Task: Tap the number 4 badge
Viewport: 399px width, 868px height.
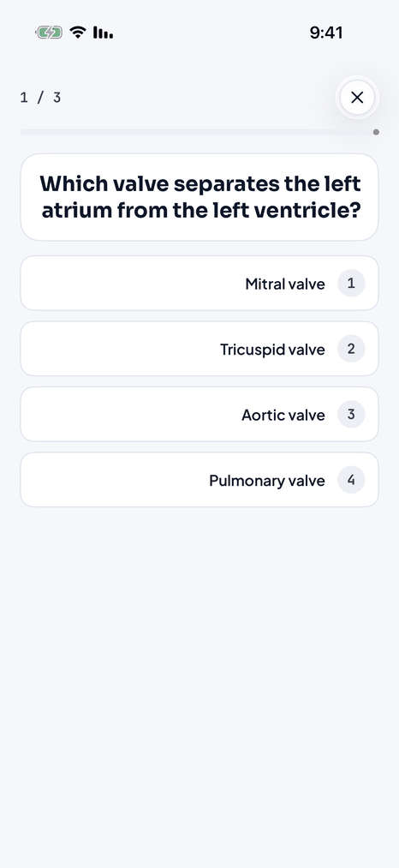Action: (x=351, y=479)
